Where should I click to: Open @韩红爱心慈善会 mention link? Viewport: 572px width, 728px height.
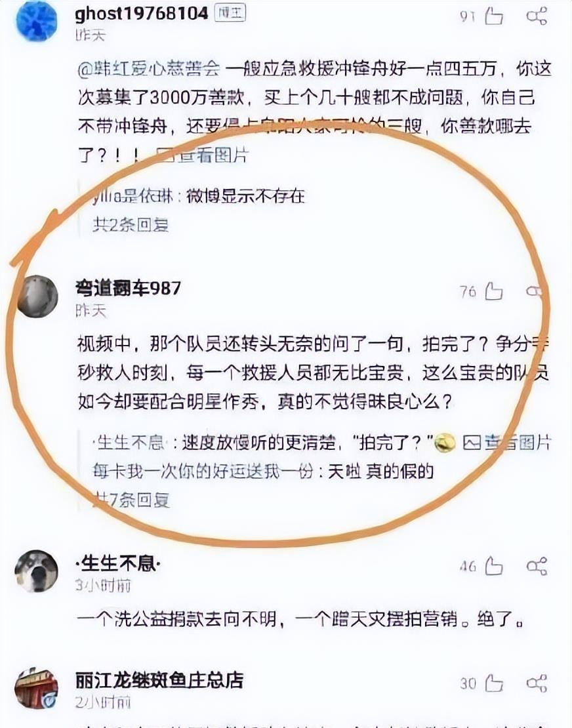click(x=148, y=69)
